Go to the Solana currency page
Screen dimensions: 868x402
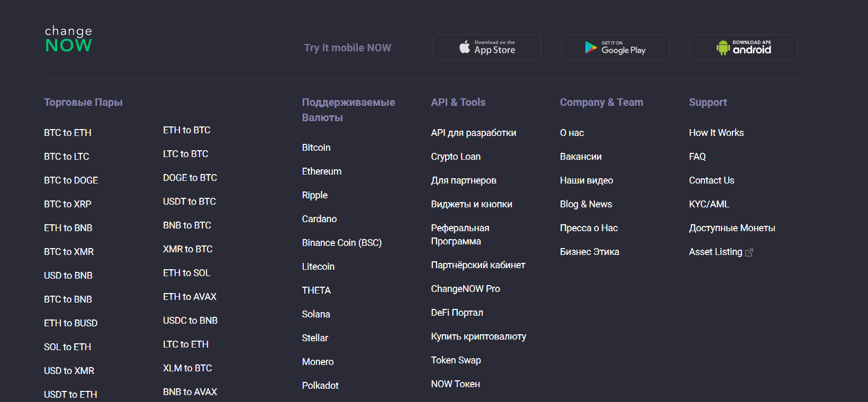point(316,314)
